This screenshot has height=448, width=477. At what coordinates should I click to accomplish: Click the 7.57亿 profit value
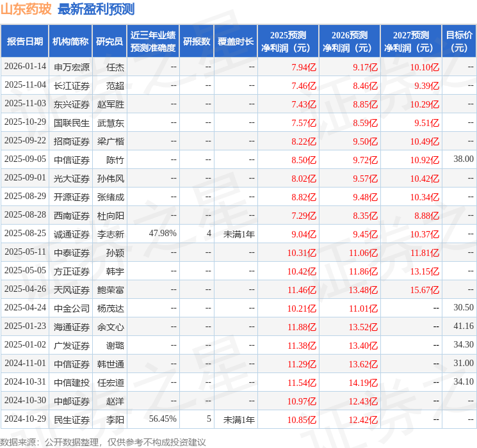point(304,123)
